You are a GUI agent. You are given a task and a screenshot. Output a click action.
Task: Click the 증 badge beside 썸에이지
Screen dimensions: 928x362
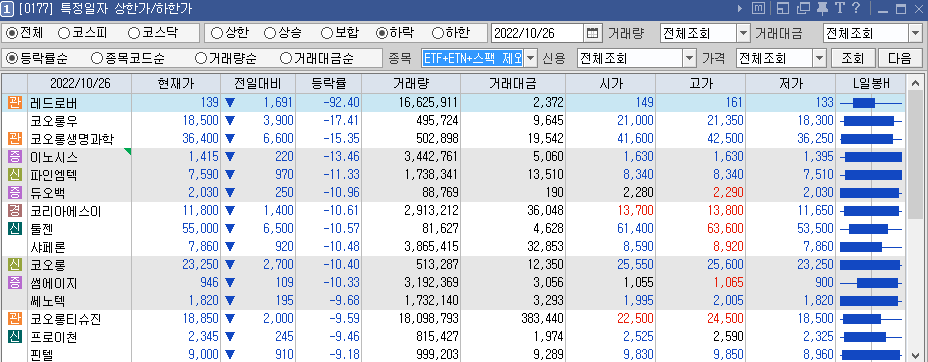click(14, 283)
